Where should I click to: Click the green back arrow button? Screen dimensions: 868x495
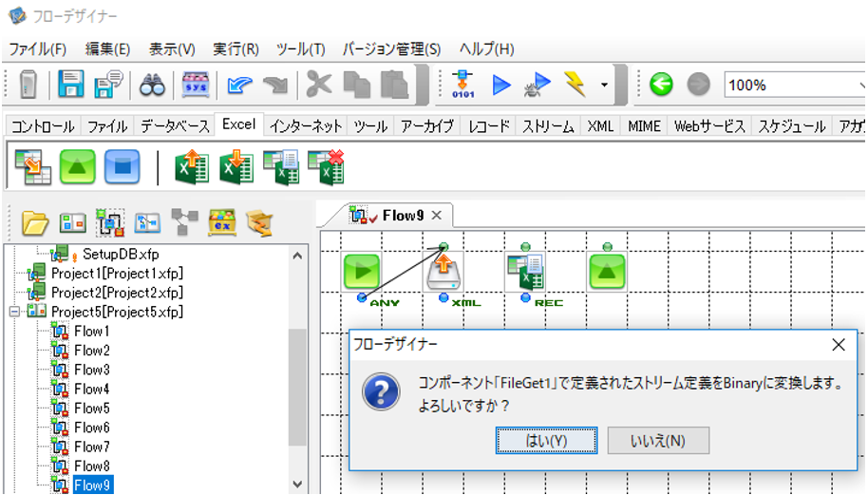coord(661,85)
